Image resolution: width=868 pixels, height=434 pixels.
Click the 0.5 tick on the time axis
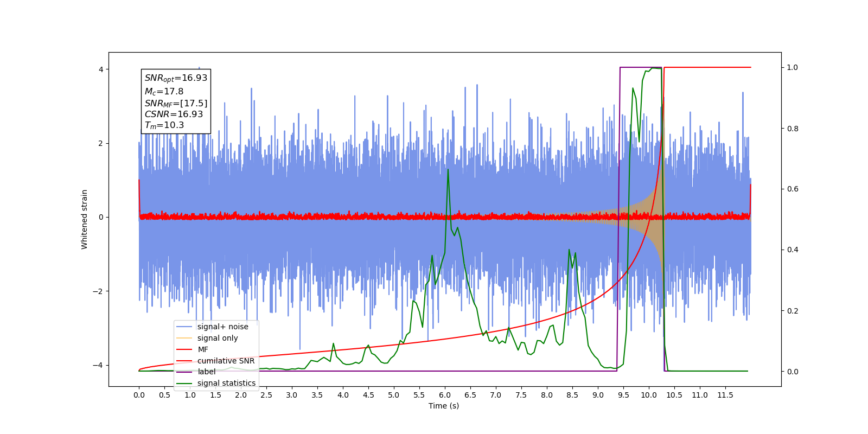[164, 395]
